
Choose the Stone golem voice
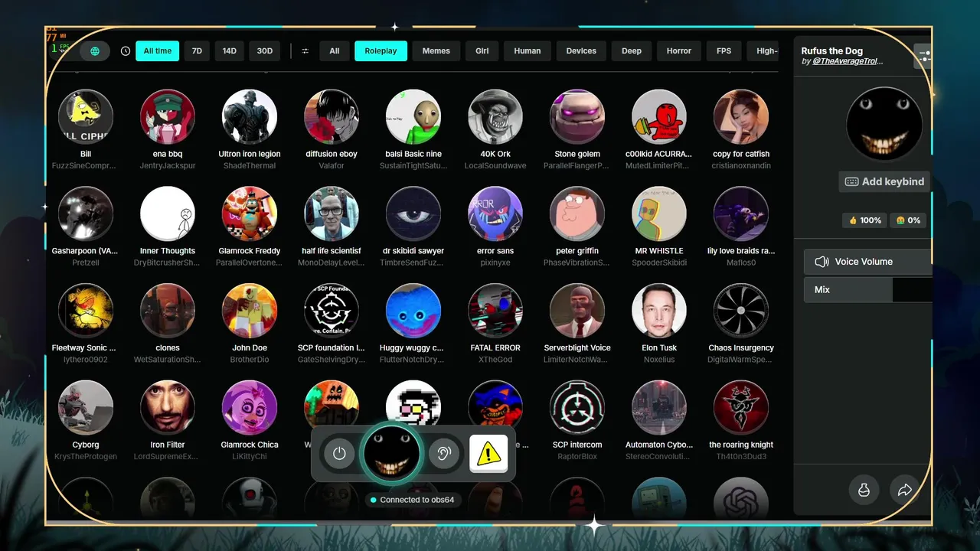point(577,117)
